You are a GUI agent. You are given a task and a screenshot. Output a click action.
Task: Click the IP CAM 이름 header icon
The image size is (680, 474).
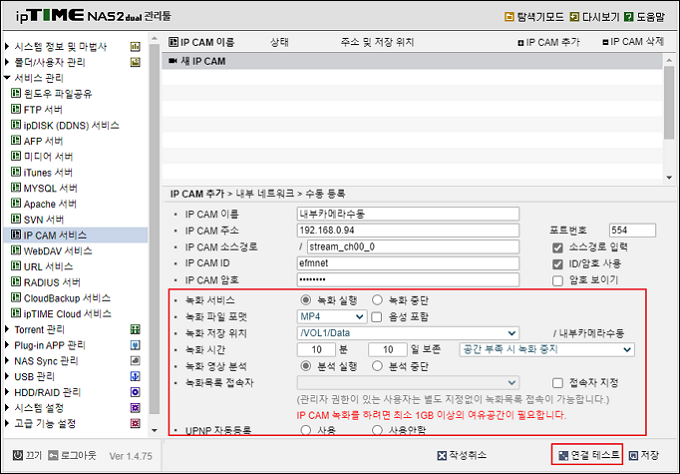(x=173, y=42)
